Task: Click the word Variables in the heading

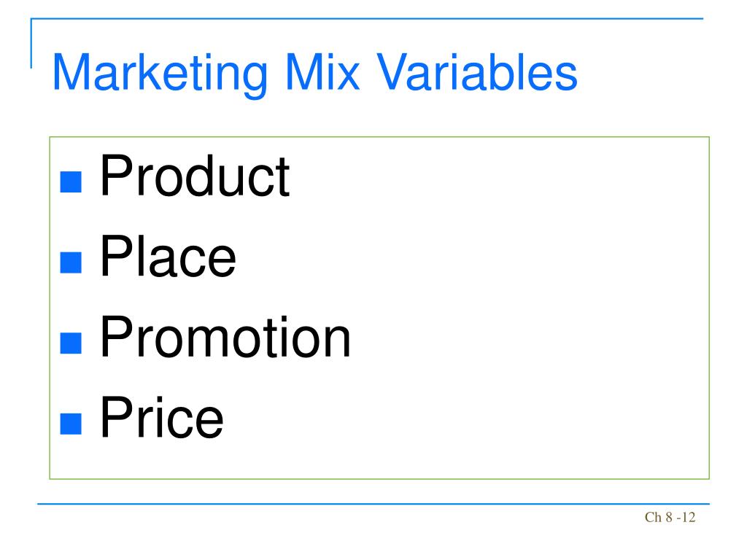Action: tap(477, 72)
